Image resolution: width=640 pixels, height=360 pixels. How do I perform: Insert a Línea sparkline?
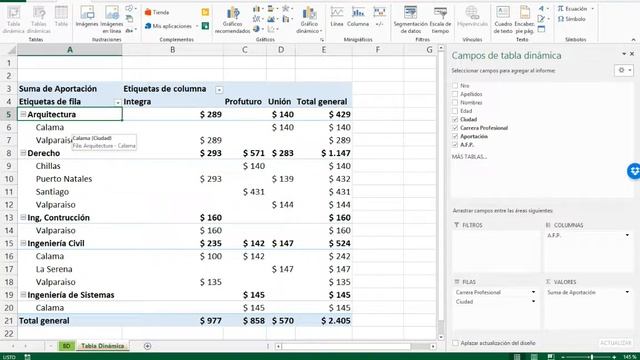pos(337,17)
